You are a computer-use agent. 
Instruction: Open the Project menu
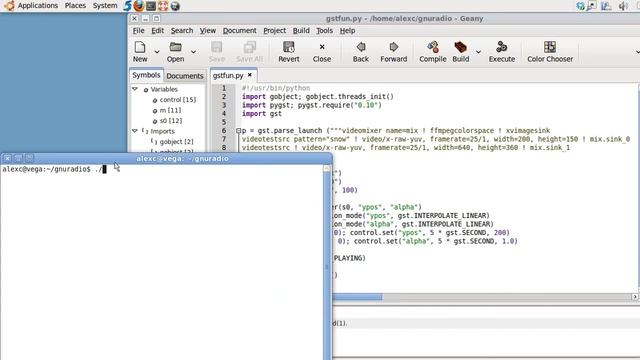click(x=274, y=31)
